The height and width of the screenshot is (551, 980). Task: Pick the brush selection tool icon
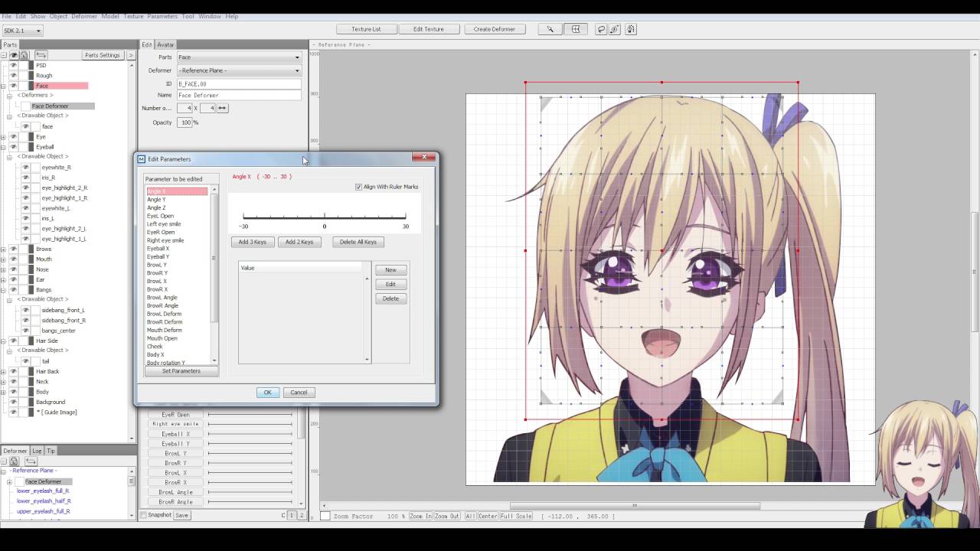pos(616,29)
